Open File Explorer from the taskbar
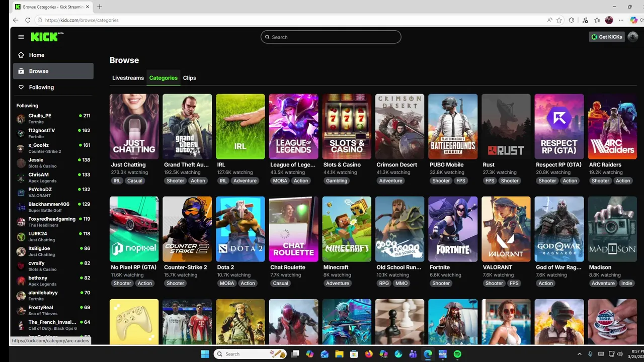Screen dimensions: 644x362 point(339,354)
